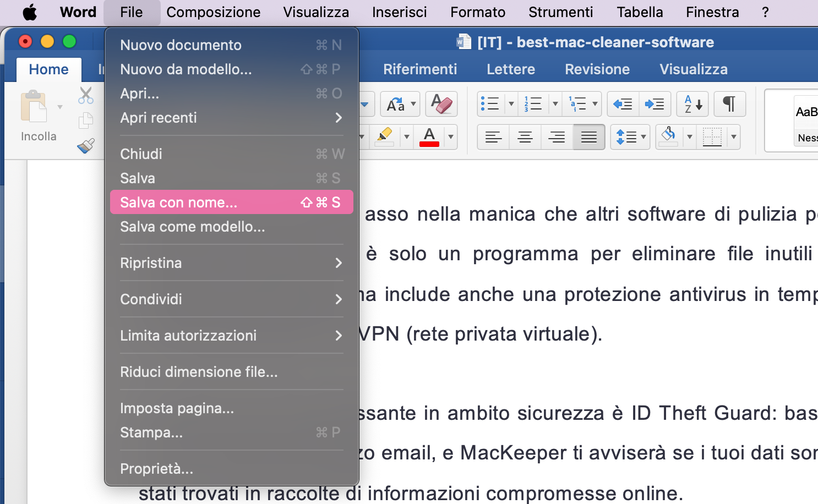Viewport: 818px width, 504px height.
Task: Choose Stampa... from the File menu
Action: (231, 432)
